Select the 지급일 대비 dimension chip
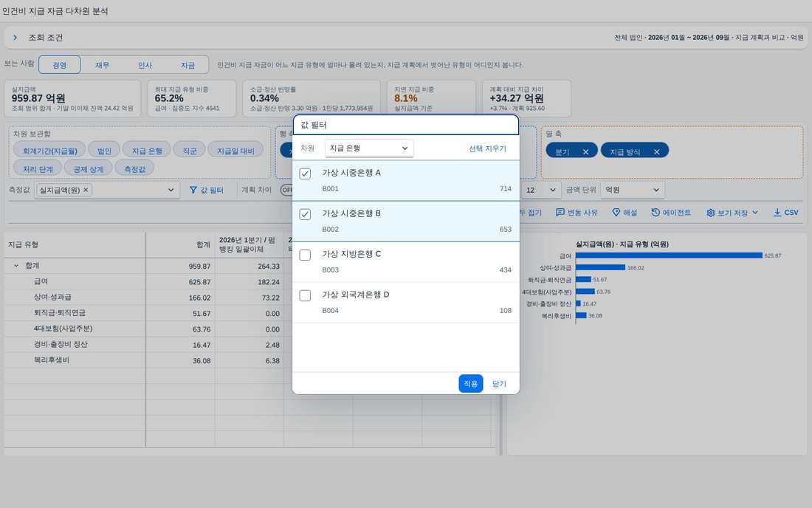The width and height of the screenshot is (812, 508). tap(235, 151)
